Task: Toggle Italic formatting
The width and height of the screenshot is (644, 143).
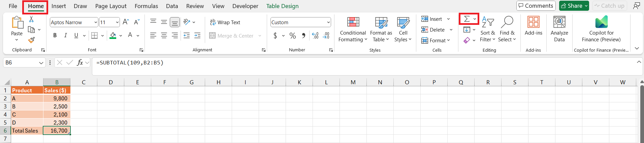Action: pos(66,35)
